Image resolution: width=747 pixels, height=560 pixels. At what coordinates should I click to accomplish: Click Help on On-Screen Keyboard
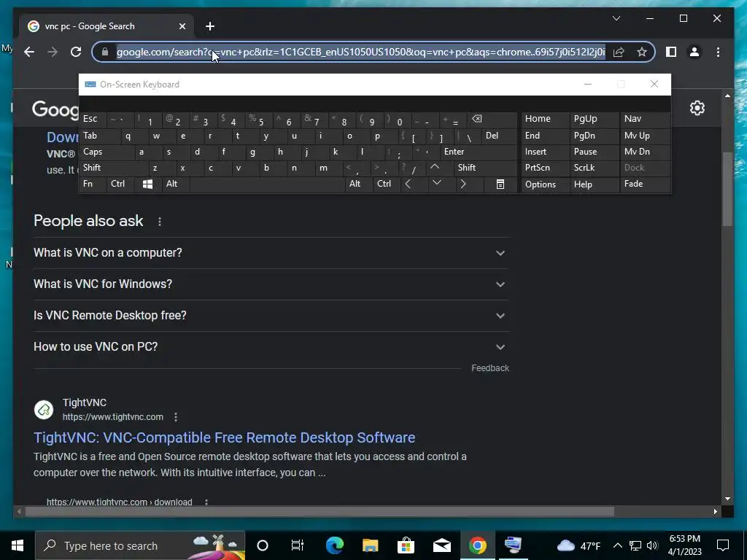[595, 184]
